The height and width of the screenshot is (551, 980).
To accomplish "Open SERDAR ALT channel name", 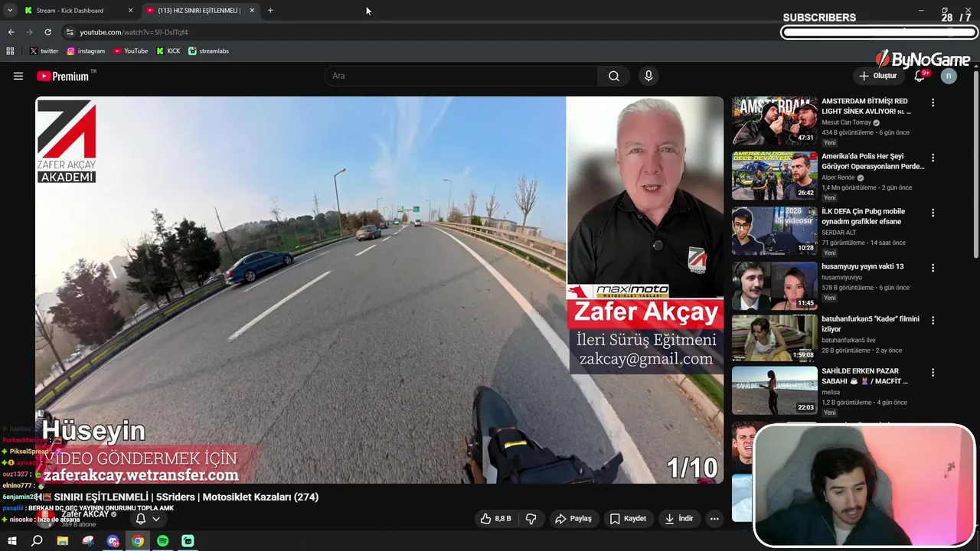I will [x=839, y=233].
